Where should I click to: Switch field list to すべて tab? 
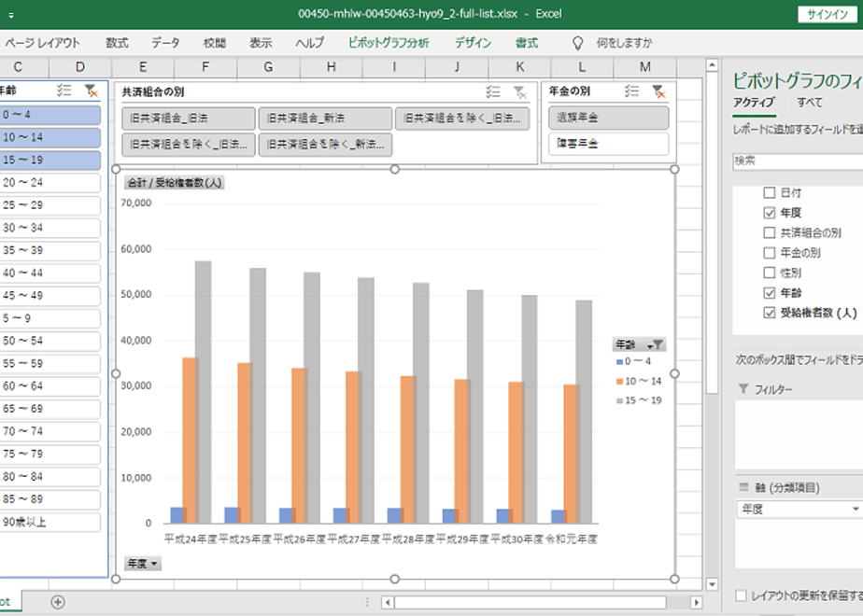[810, 103]
